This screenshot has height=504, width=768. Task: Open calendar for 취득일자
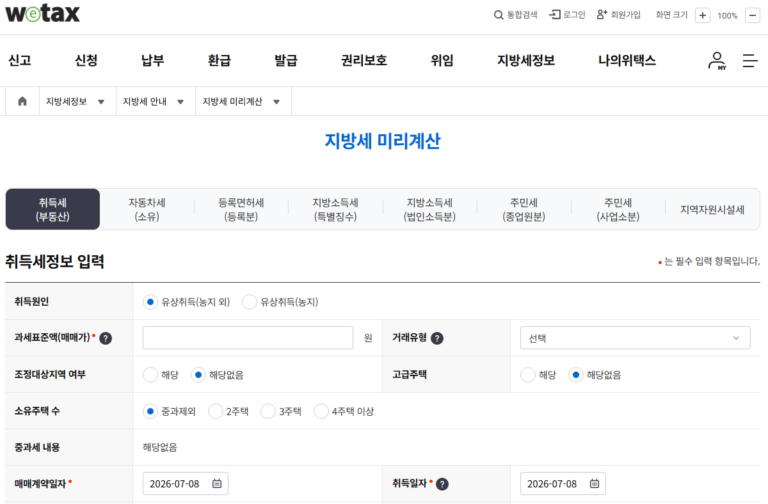tap(594, 483)
